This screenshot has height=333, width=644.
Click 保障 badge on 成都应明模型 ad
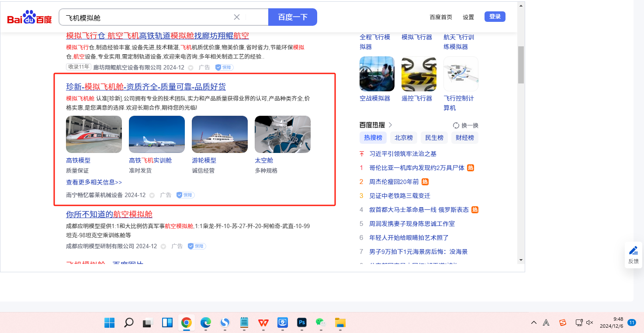(x=197, y=246)
